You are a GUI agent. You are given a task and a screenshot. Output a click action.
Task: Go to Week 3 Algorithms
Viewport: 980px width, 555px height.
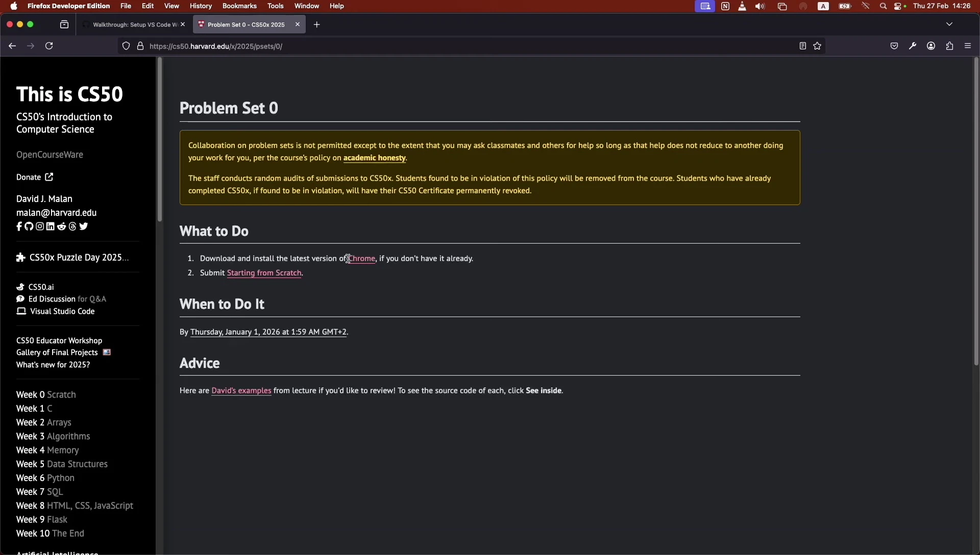[x=53, y=437]
